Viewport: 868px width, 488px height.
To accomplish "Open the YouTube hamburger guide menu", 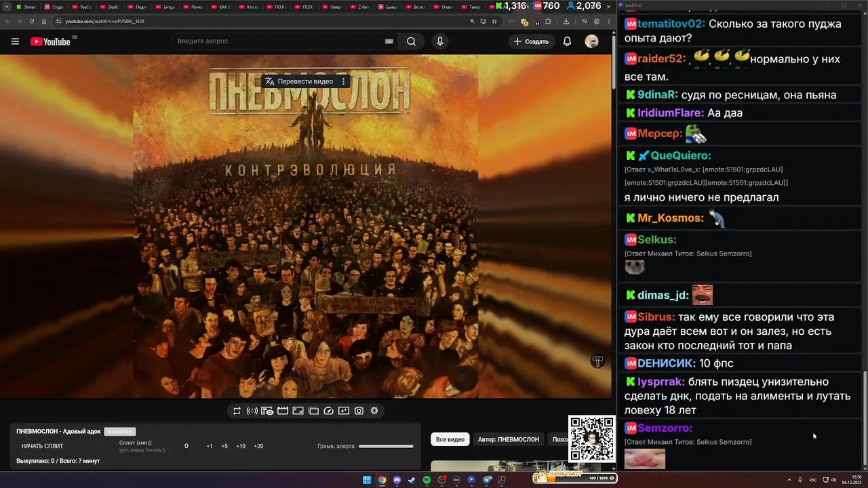I will (x=15, y=41).
